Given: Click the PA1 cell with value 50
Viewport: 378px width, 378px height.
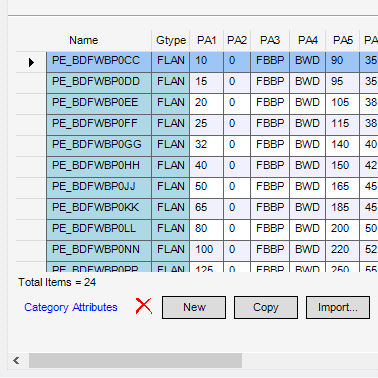Looking at the screenshot, I should pyautogui.click(x=206, y=188).
